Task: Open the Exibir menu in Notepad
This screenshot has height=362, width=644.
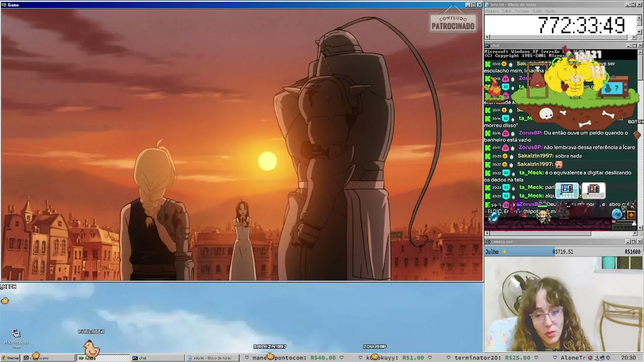Action: pos(538,11)
